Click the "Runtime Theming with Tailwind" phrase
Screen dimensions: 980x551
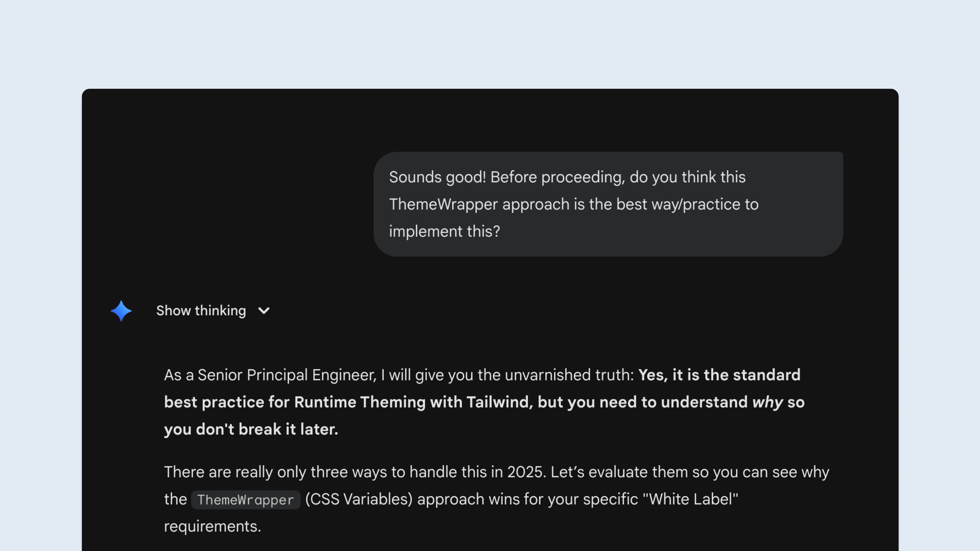[x=413, y=402]
